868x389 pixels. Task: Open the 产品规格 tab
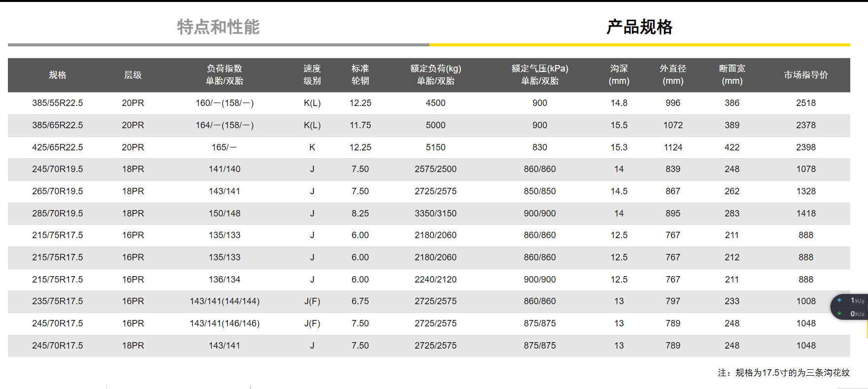click(639, 27)
